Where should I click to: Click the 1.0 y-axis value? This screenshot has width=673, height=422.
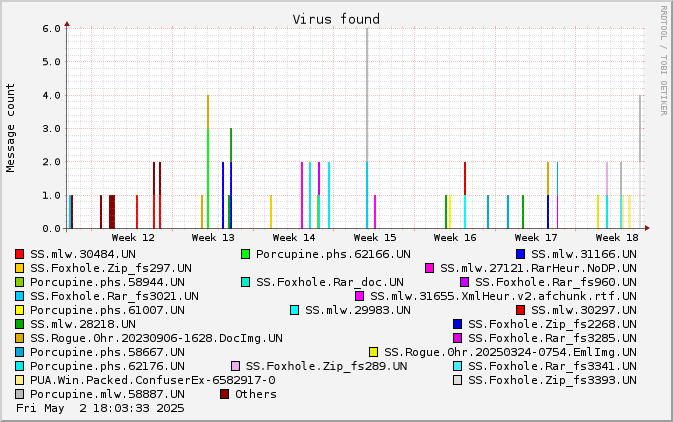(x=52, y=195)
